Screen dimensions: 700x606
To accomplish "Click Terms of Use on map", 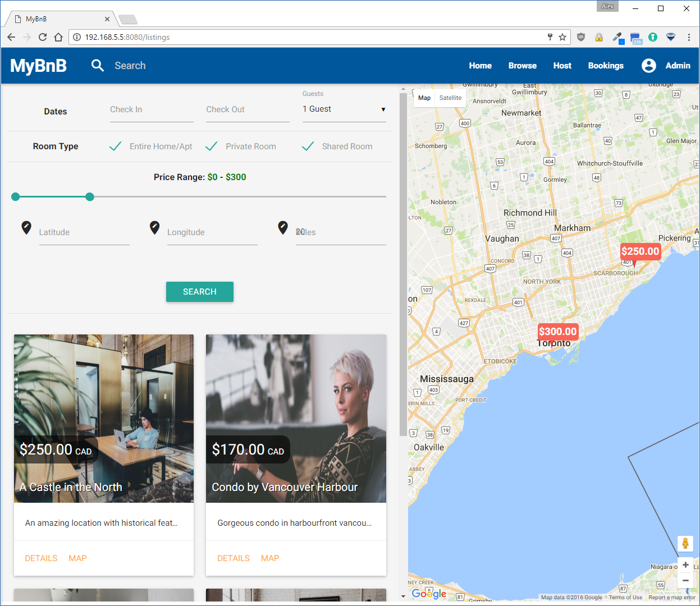I will click(x=625, y=598).
